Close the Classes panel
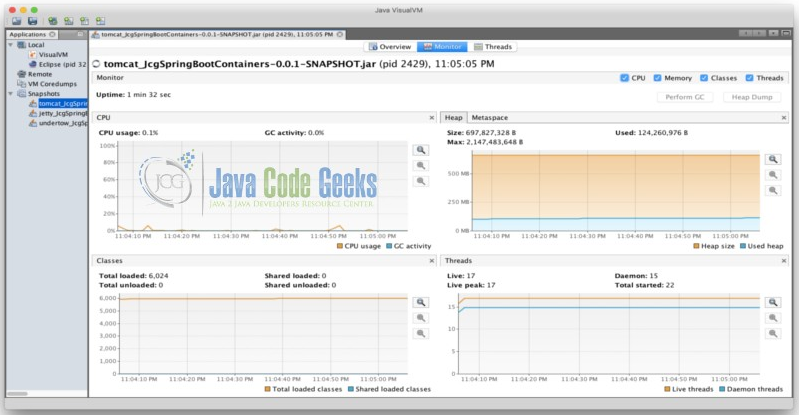This screenshot has height=415, width=799. click(432, 261)
